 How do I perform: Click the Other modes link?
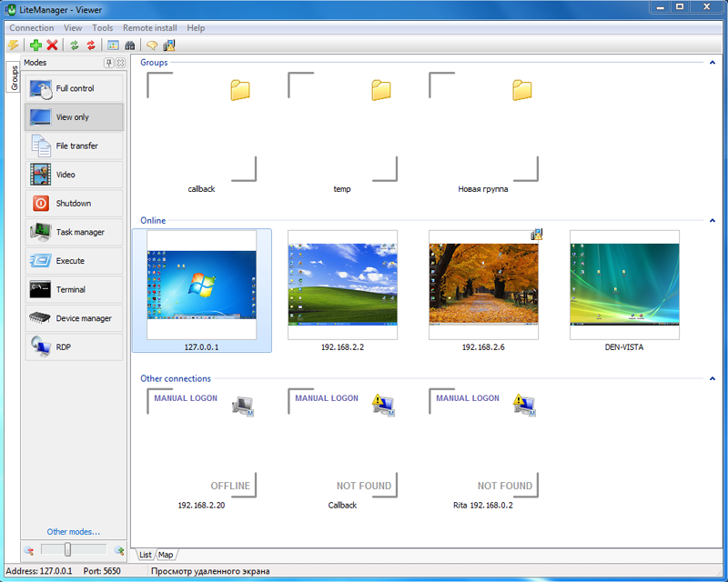pos(74,531)
